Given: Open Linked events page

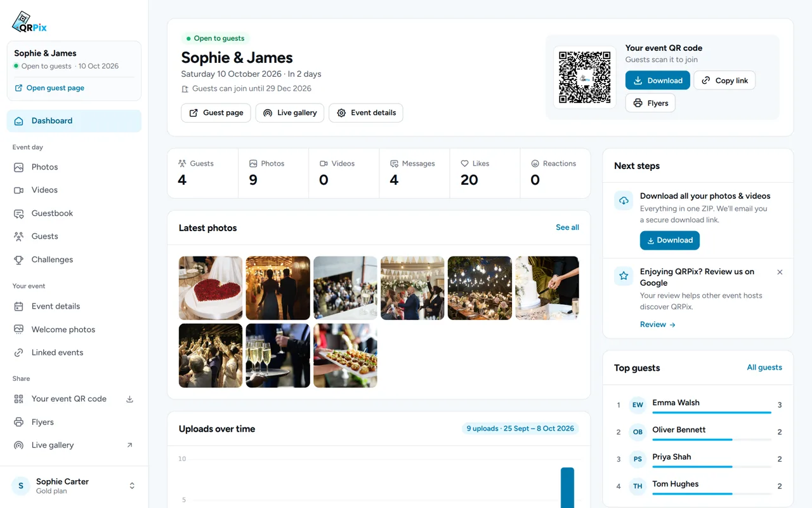Looking at the screenshot, I should pyautogui.click(x=74, y=352).
